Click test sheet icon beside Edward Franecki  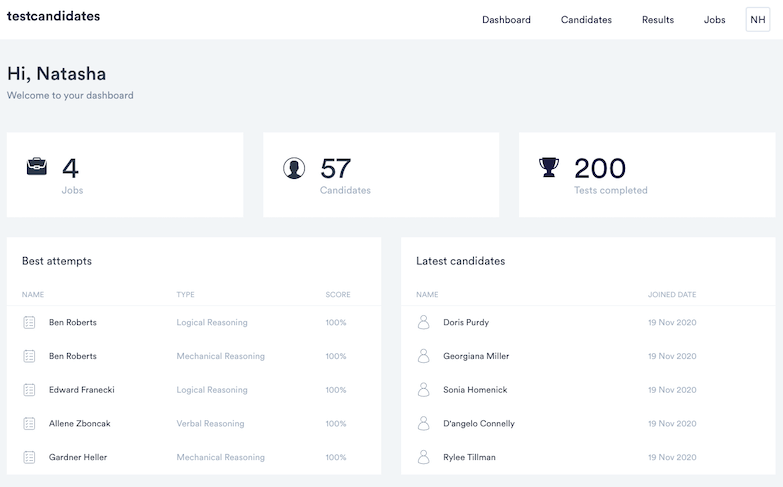(x=29, y=390)
